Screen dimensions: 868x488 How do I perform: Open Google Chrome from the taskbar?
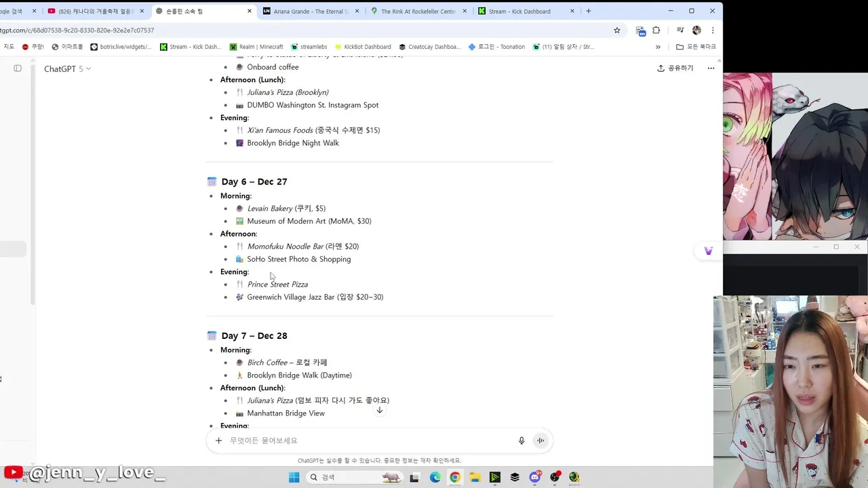point(455,477)
